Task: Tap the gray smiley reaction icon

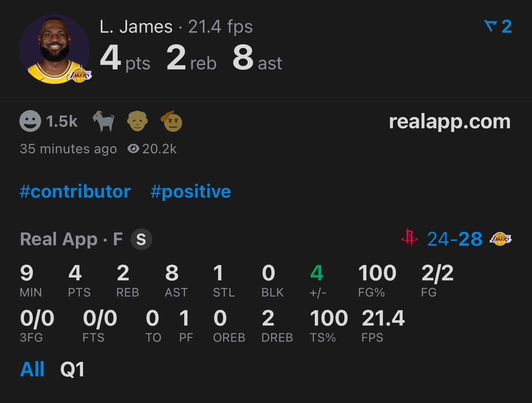Action: coord(30,121)
